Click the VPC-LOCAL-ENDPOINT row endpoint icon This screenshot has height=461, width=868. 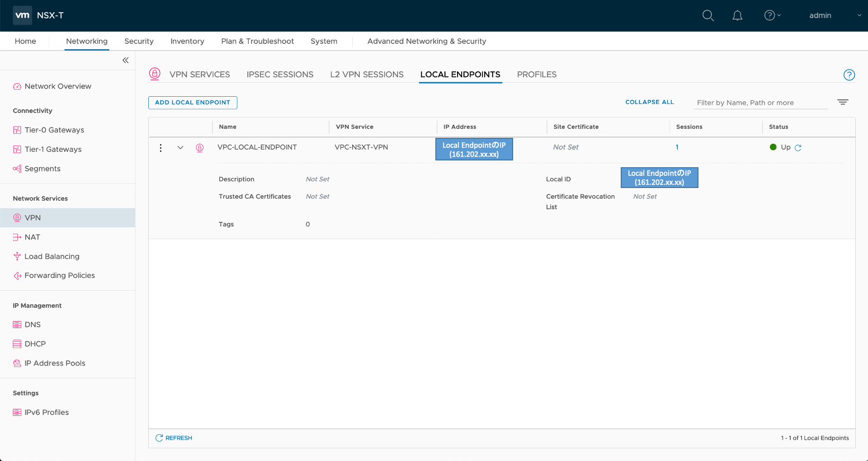(200, 148)
